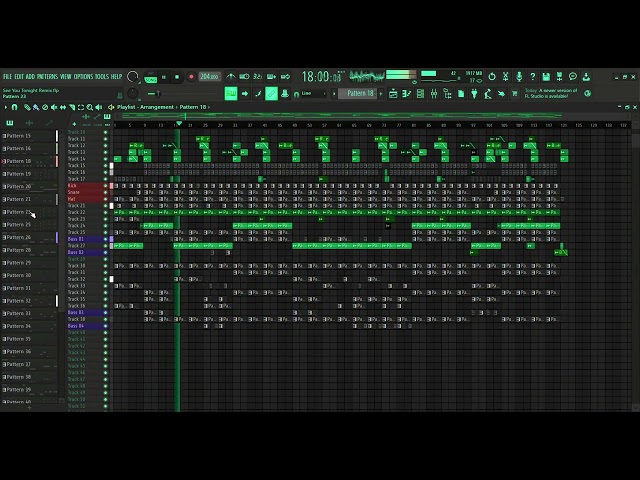This screenshot has width=640, height=480.
Task: Open the EDIT menu
Action: [x=19, y=77]
